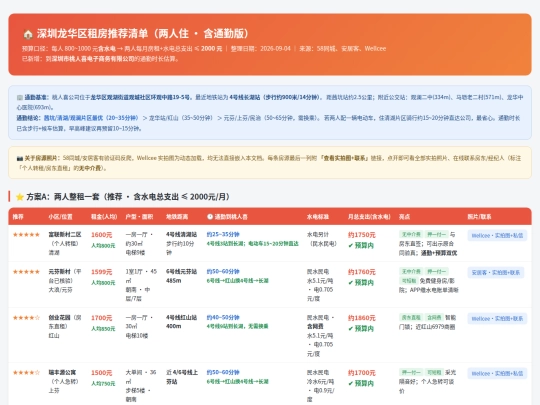Click the 月总支出(含水电) column header
Screen dimensions: 540x405
[x=369, y=217]
